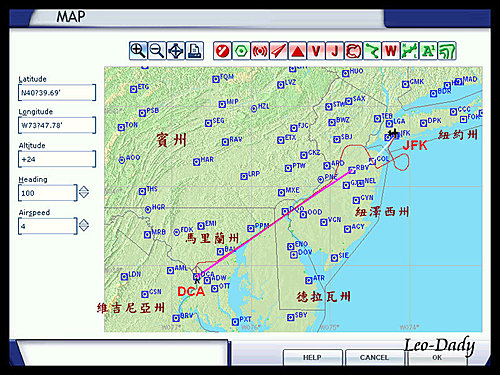Toggle the J jet airways icon
The height and width of the screenshot is (375, 500).
[x=335, y=51]
